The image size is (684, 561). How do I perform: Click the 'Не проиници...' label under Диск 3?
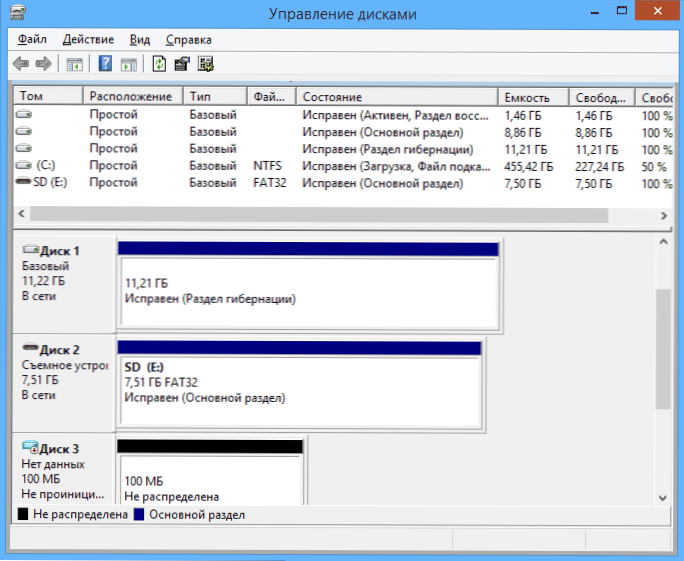(63, 494)
